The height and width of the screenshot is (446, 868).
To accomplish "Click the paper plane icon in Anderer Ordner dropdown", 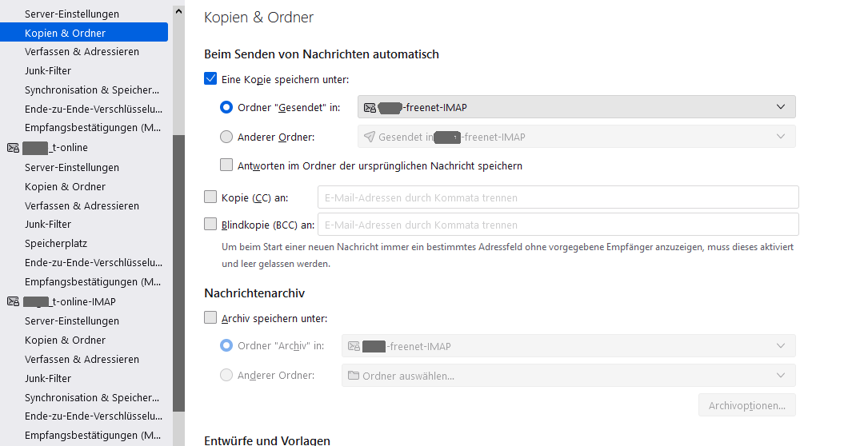I will click(369, 137).
